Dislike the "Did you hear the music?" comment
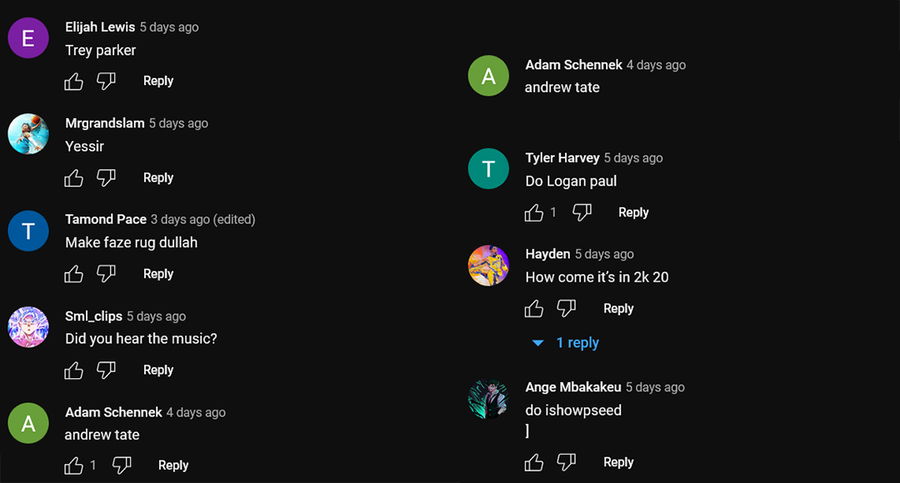900x483 pixels. [x=106, y=370]
